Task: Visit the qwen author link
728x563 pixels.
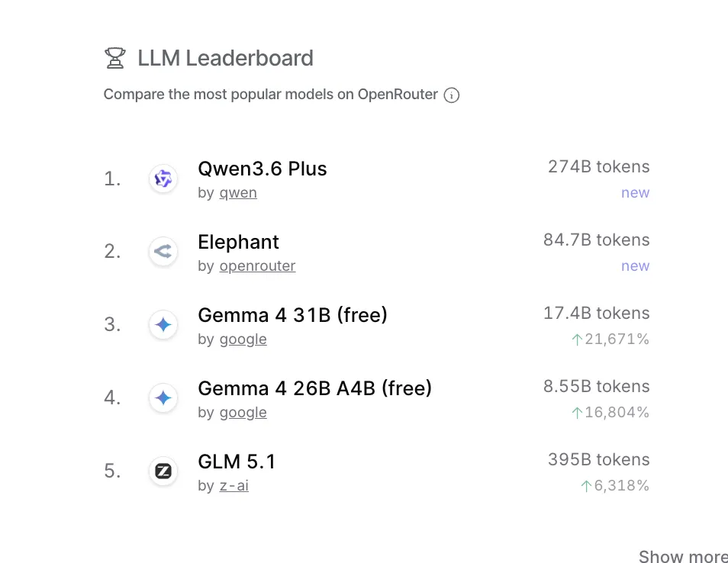Action: coord(238,193)
